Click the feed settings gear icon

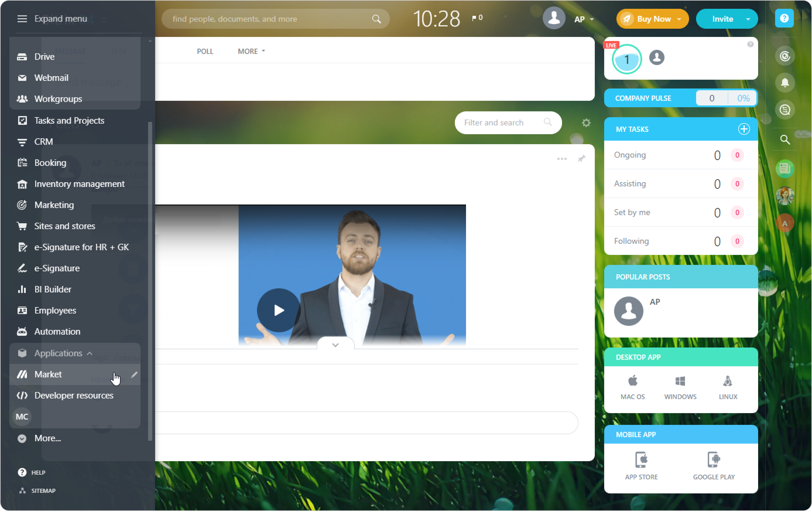point(586,122)
